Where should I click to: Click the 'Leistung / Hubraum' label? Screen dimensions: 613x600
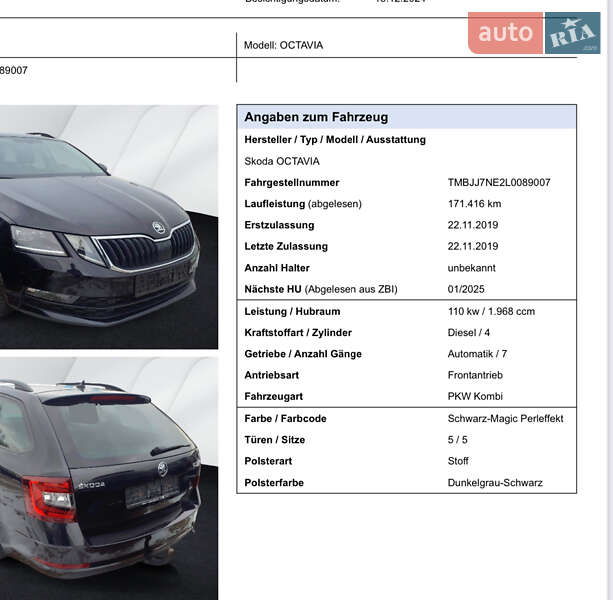point(292,312)
